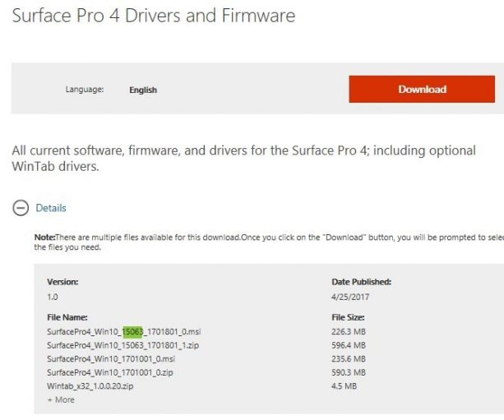Screen dimensions: 504x420
Task: Open the English language selector
Action: [x=143, y=90]
